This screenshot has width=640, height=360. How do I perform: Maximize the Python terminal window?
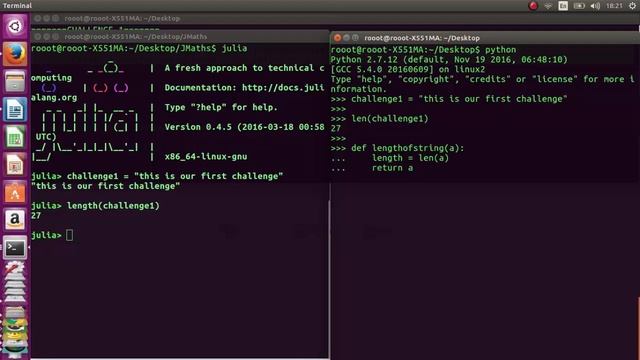355,38
